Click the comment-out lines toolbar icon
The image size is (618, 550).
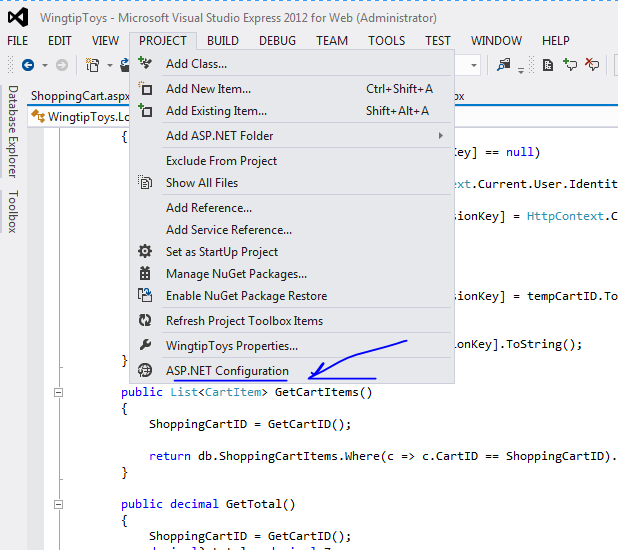point(570,64)
